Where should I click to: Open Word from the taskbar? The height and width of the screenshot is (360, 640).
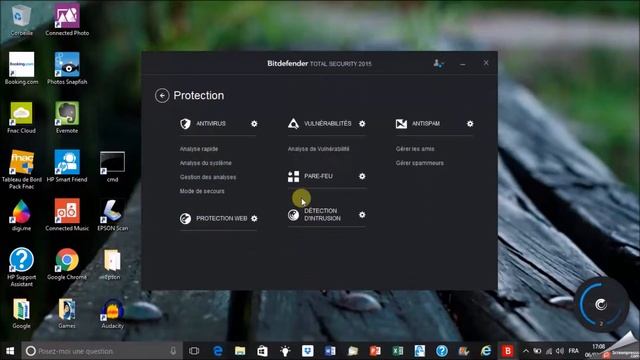[x=330, y=351]
